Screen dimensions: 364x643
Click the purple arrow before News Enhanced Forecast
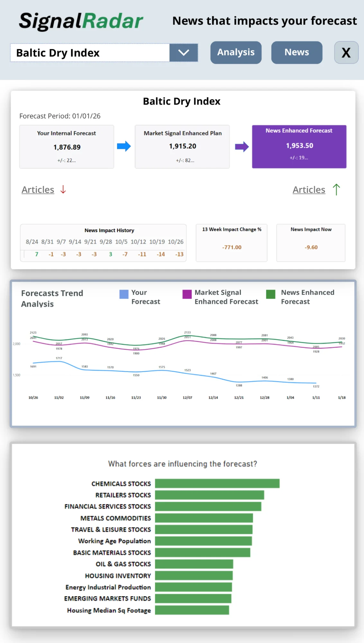point(242,147)
